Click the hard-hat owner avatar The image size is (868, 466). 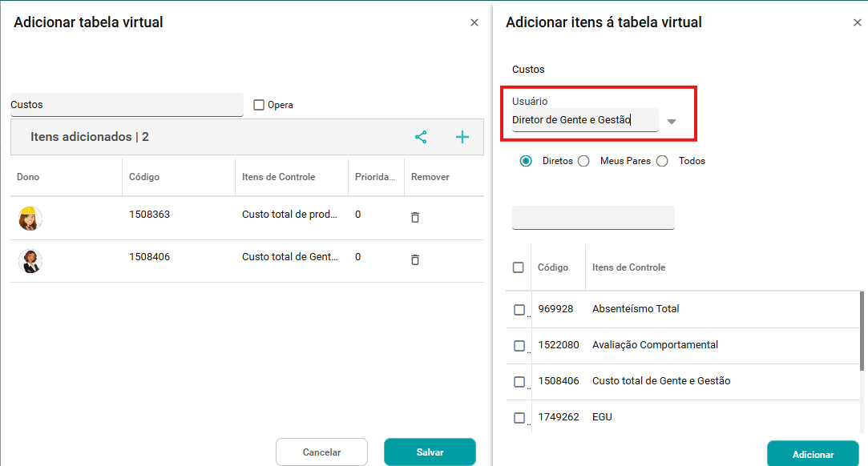point(30,218)
